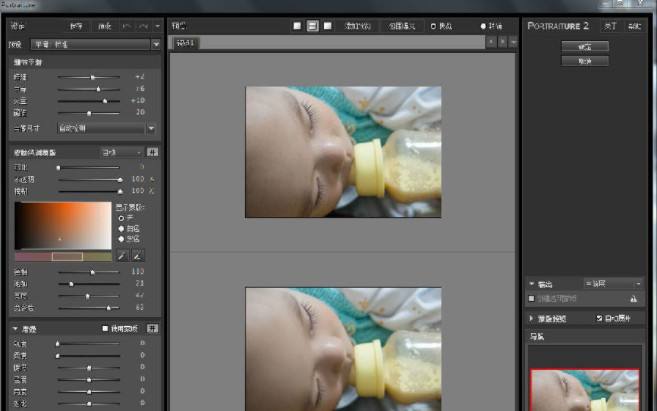Enable the use mask checkbox in enhancements
657x411 pixels.
(x=106, y=328)
